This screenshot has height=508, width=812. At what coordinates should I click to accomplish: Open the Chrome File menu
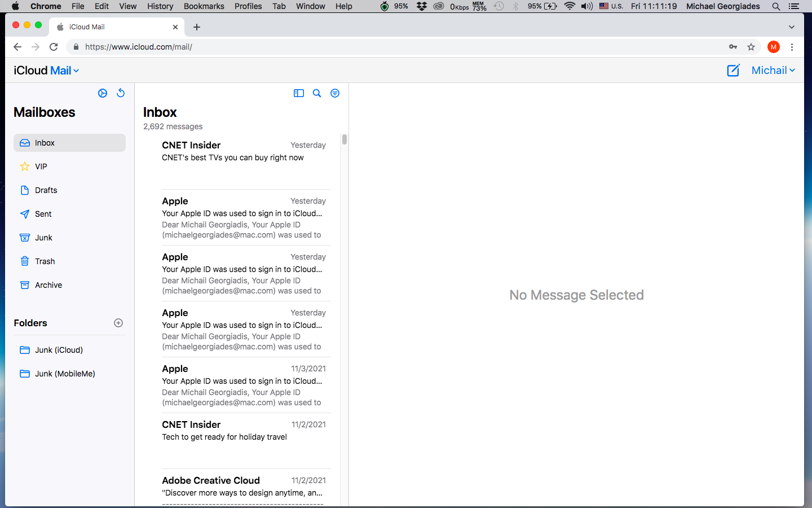(x=78, y=6)
